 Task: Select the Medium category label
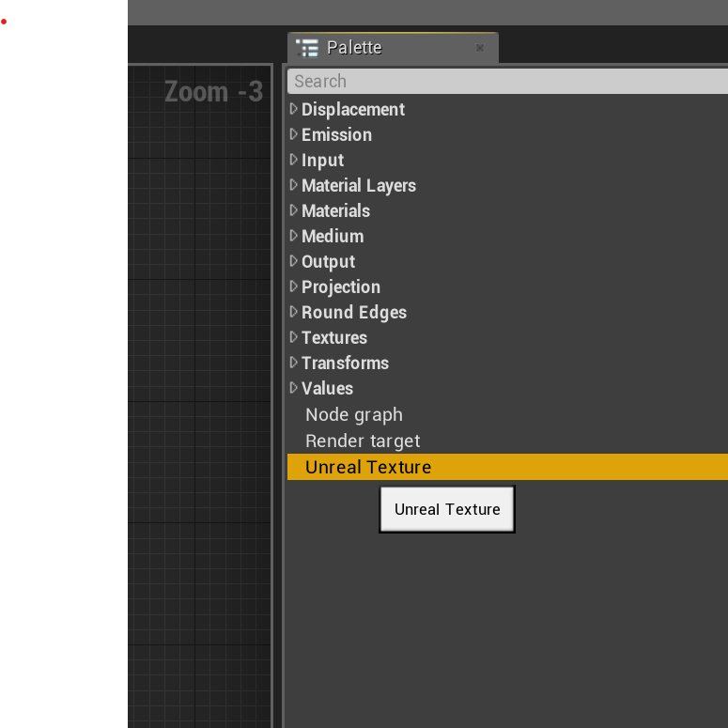[333, 237]
